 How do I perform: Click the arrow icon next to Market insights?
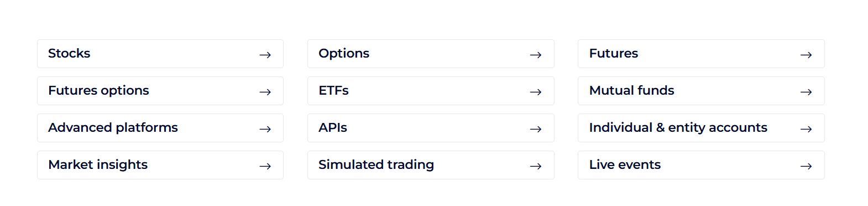265,166
